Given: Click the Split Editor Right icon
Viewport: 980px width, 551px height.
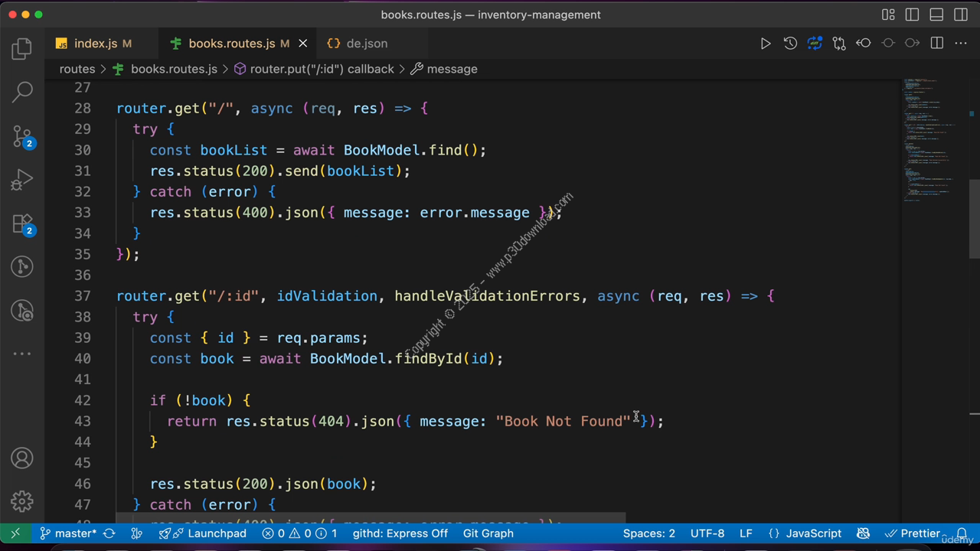Looking at the screenshot, I should 936,44.
